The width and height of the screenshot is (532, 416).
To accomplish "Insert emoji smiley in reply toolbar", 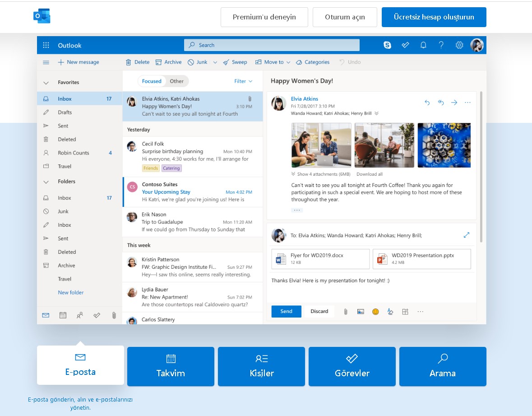I will coord(375,311).
